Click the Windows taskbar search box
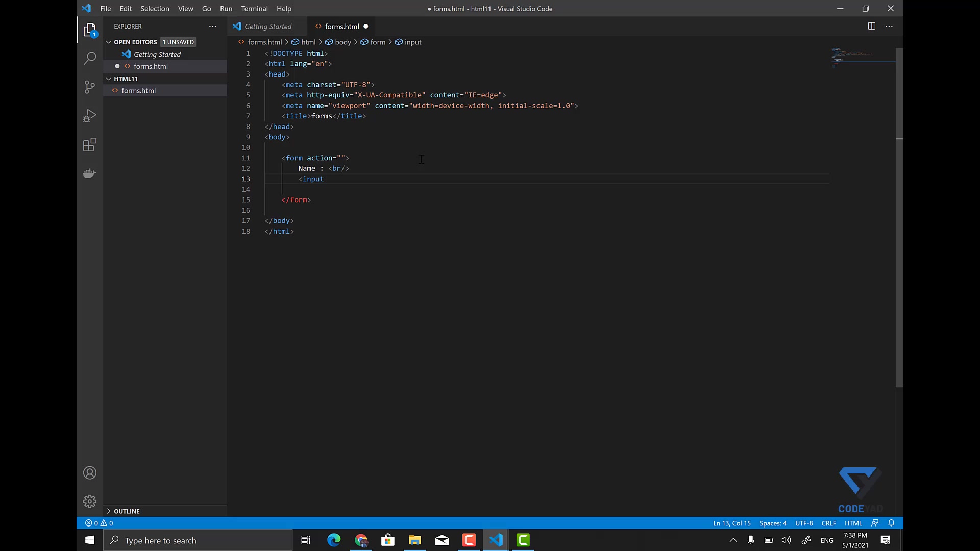Image resolution: width=980 pixels, height=551 pixels. (198, 540)
